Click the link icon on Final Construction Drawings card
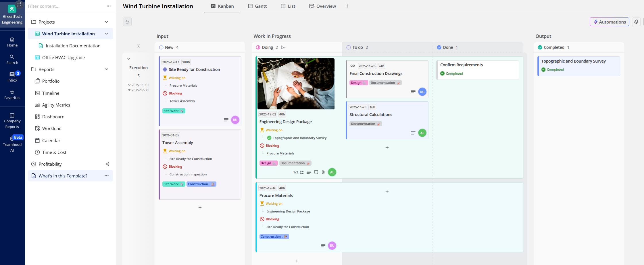Image resolution: width=644 pixels, height=265 pixels. 353,66
